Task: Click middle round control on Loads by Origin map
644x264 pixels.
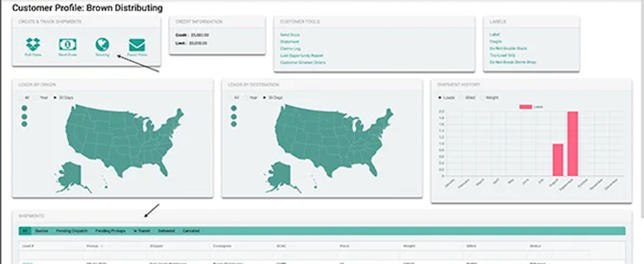Action: coord(24,116)
